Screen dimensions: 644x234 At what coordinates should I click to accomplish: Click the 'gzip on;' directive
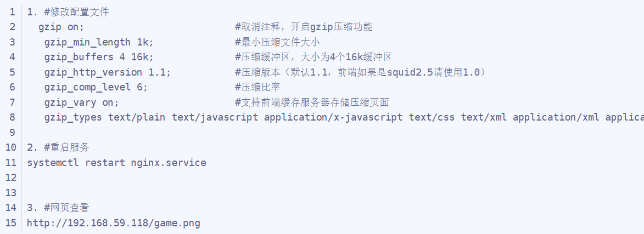(61, 27)
